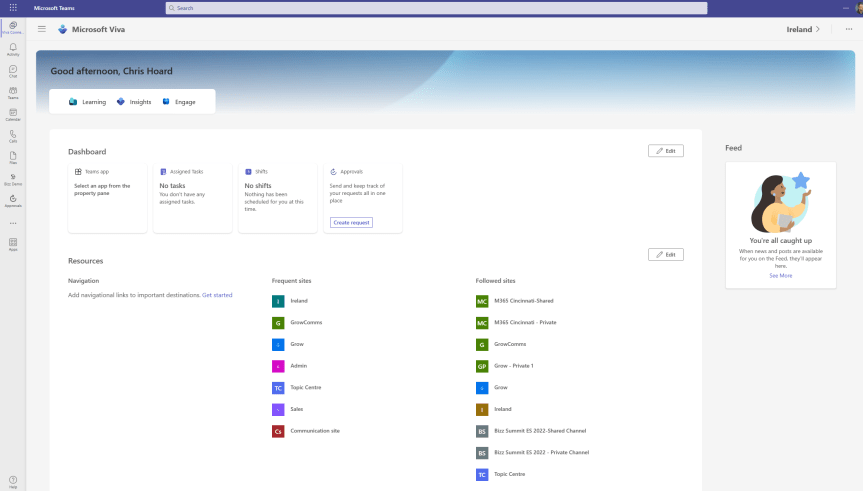863x491 pixels.
Task: Click the Topic Centre icon under Frequent sites
Action: point(278,388)
